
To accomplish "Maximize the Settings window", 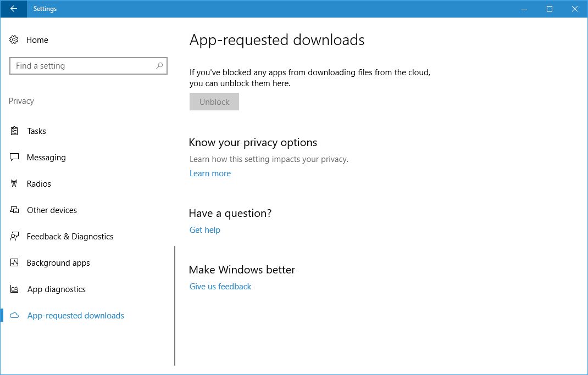I will pos(550,9).
